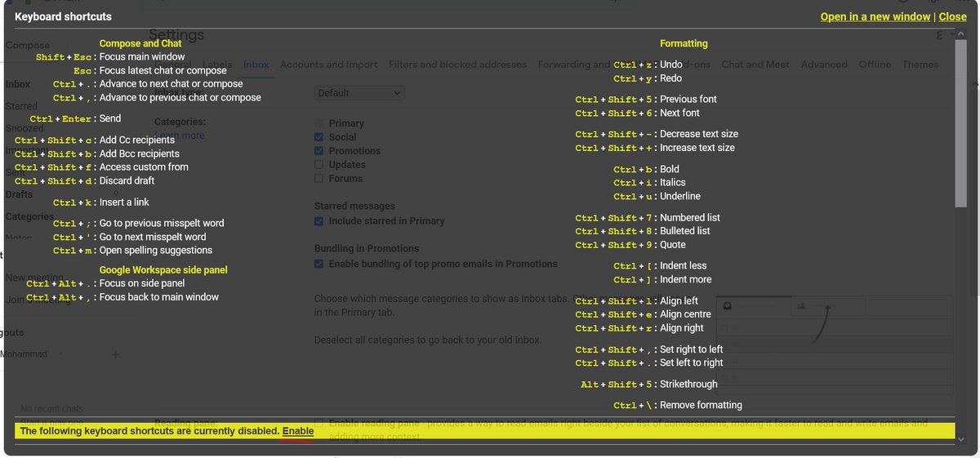Open the Offline settings tab
The width and height of the screenshot is (980, 458).
point(875,64)
